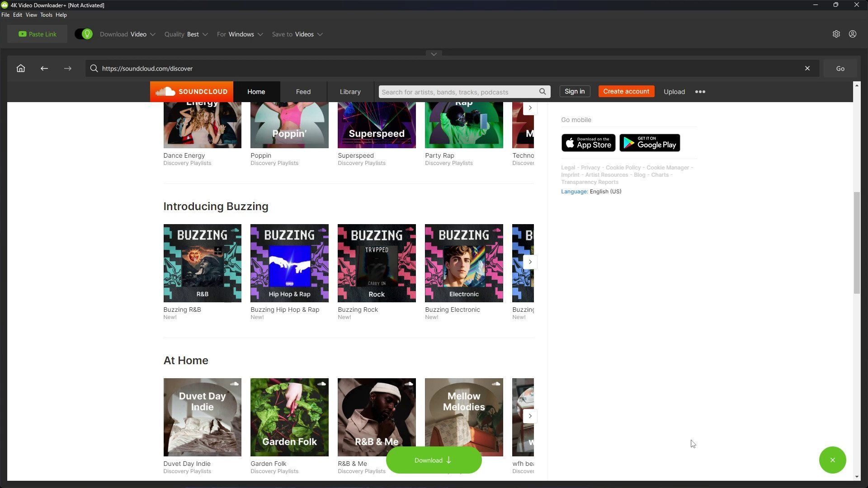Viewport: 868px width, 488px height.
Task: Open the Charts footer link
Action: tap(660, 175)
